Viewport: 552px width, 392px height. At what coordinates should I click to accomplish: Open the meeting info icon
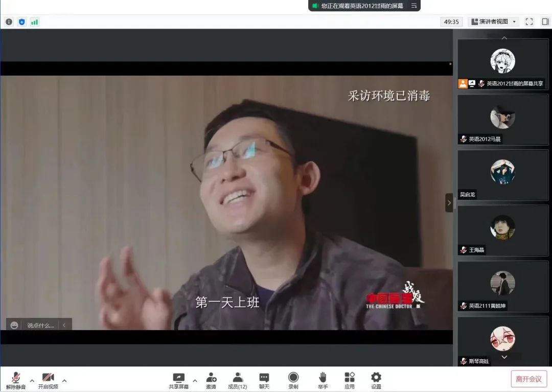click(9, 22)
